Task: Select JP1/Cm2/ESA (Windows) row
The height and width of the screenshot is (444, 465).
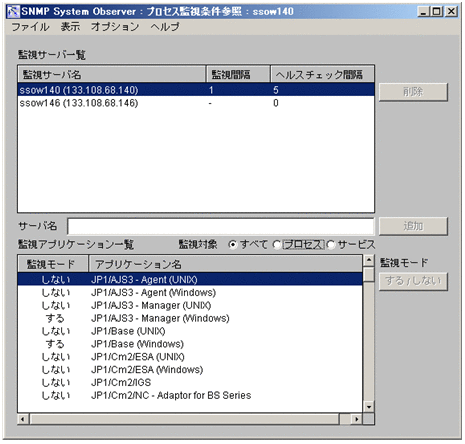Action: click(x=190, y=369)
